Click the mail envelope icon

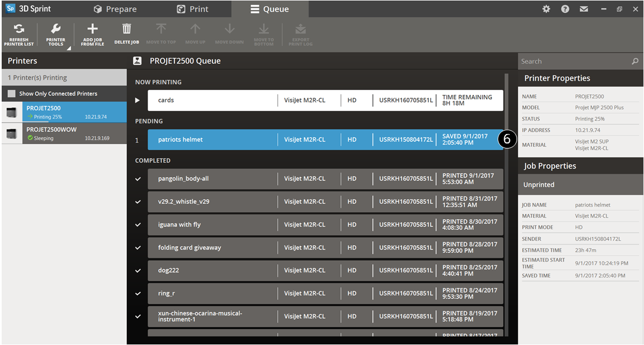(584, 9)
